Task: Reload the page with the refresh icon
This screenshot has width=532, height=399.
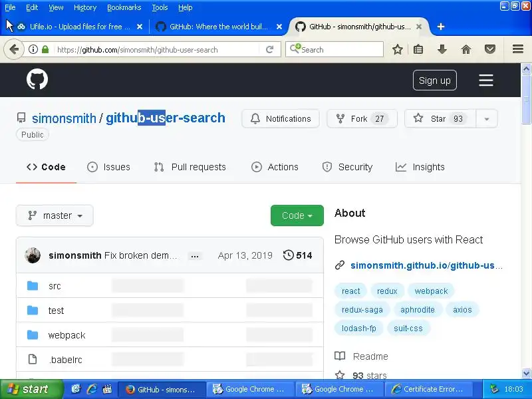Action: click(x=270, y=49)
